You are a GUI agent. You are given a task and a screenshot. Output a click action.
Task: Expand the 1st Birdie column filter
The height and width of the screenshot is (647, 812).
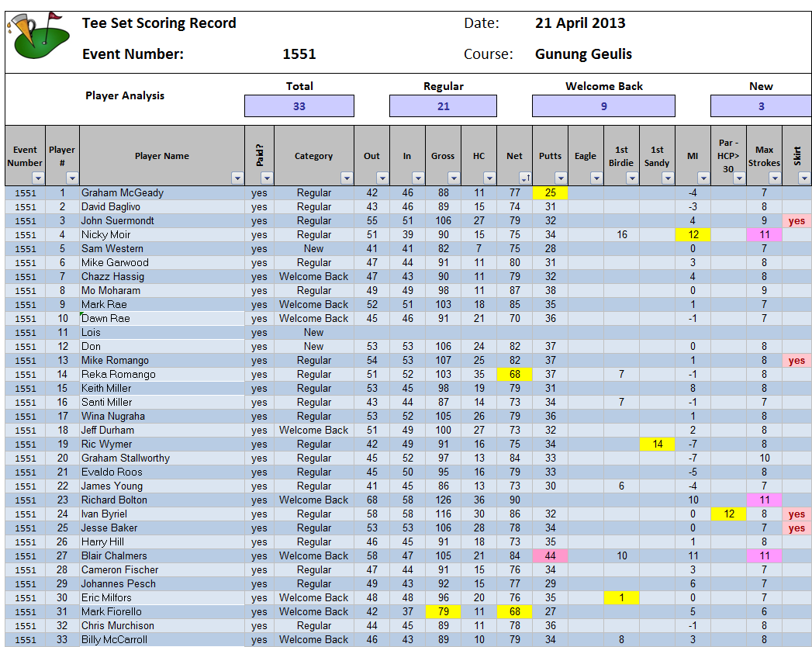631,178
